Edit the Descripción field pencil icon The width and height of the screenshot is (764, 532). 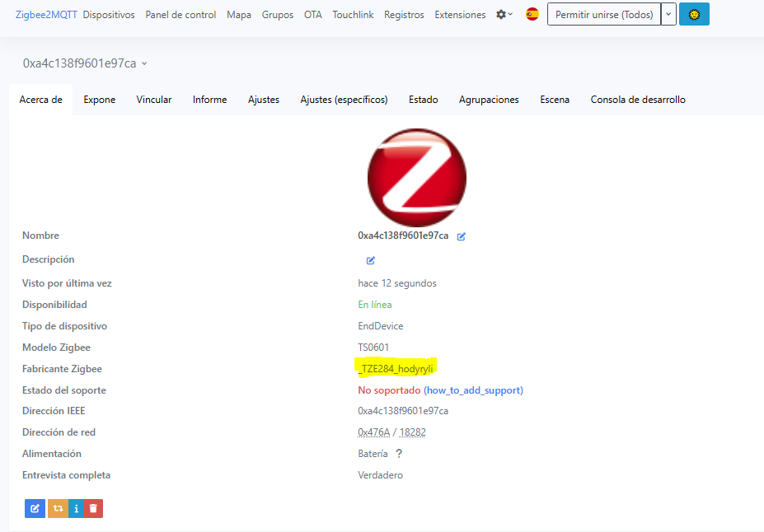[x=371, y=260]
